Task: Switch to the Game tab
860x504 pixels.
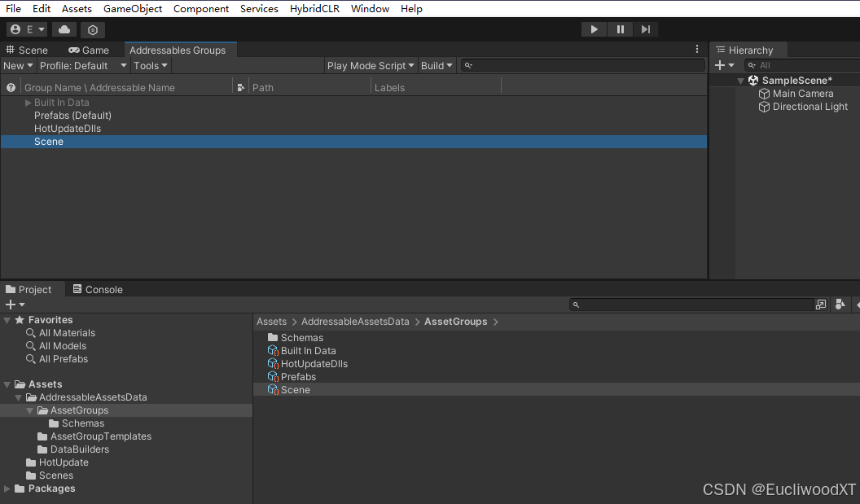Action: pos(88,50)
